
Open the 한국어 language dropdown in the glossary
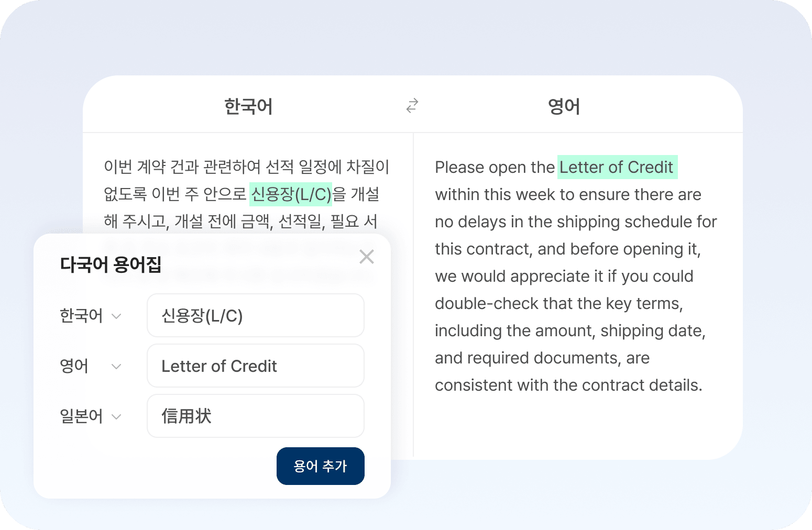tap(91, 316)
